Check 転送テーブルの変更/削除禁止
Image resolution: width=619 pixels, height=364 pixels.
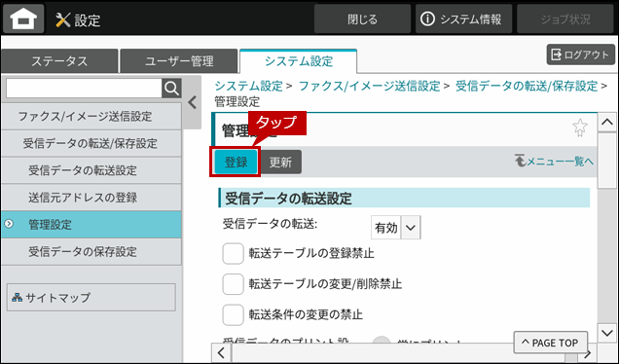[x=233, y=284]
